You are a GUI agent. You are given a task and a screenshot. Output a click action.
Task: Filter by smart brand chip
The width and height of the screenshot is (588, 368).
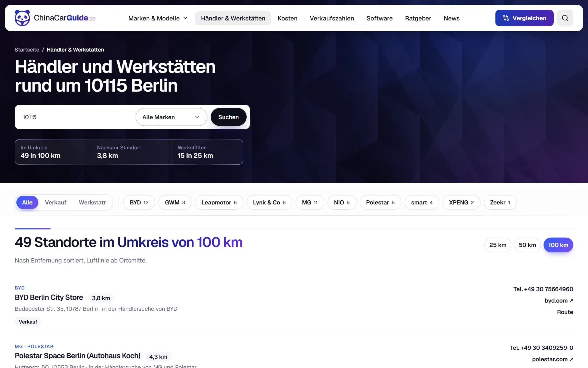(x=422, y=202)
